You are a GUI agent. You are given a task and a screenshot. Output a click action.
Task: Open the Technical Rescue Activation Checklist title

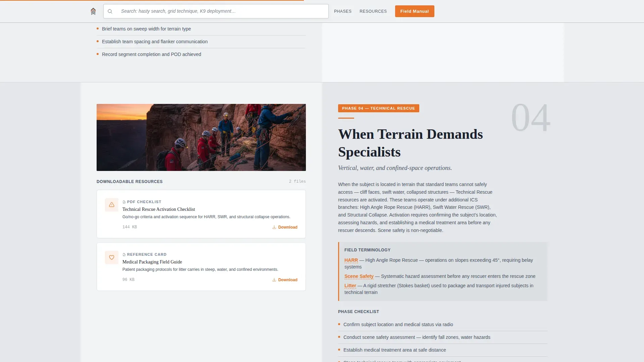159,209
